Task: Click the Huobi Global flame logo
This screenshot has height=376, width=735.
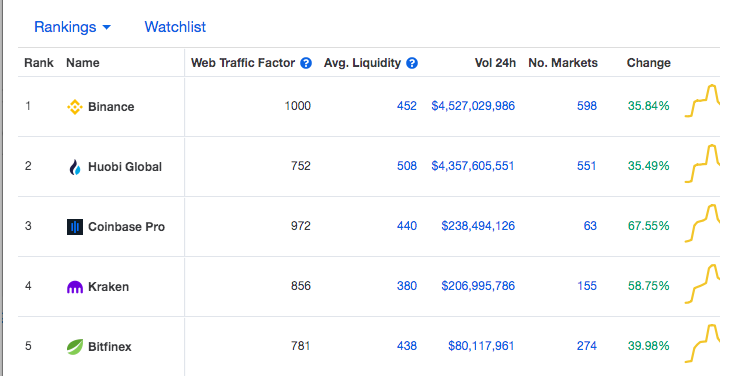Action: [x=75, y=167]
